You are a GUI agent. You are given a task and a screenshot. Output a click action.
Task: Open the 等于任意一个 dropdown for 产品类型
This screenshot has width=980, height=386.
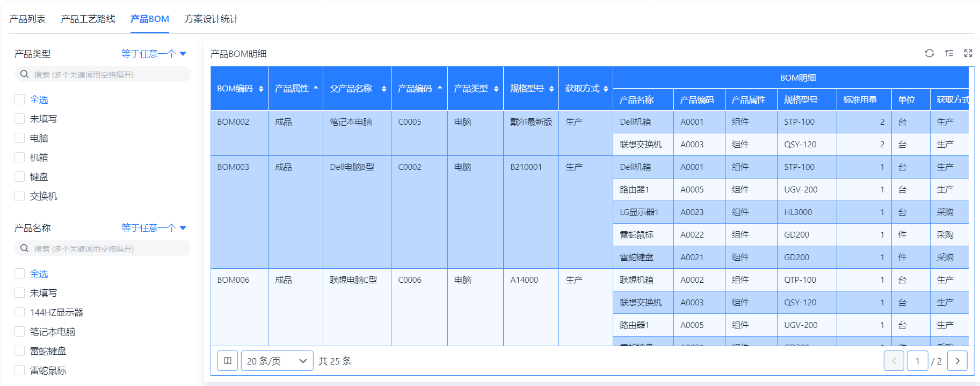[x=154, y=54]
